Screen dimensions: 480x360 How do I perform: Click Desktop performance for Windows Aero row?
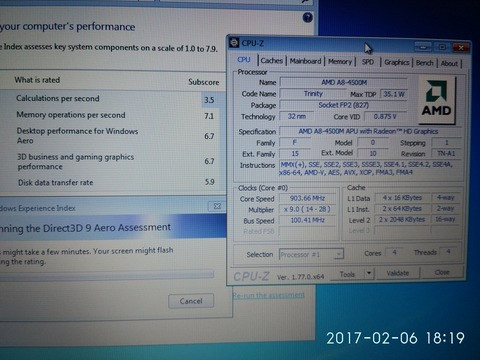point(110,136)
